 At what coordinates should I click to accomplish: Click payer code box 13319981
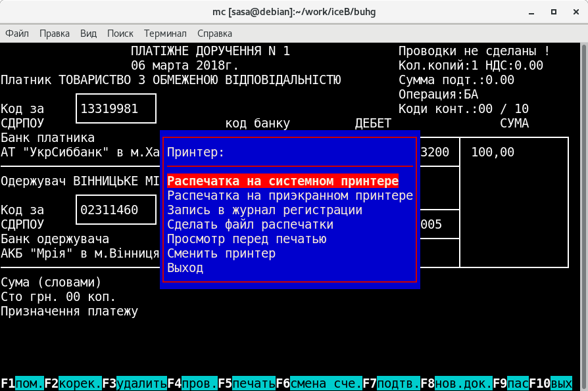[x=116, y=108]
